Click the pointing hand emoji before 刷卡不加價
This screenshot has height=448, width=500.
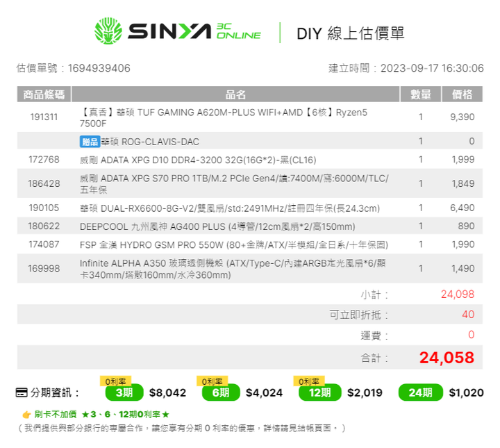[x=26, y=415]
